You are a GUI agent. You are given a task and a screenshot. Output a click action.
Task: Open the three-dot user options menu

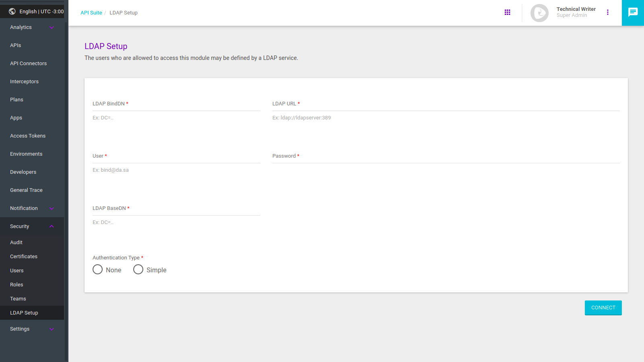[608, 12]
